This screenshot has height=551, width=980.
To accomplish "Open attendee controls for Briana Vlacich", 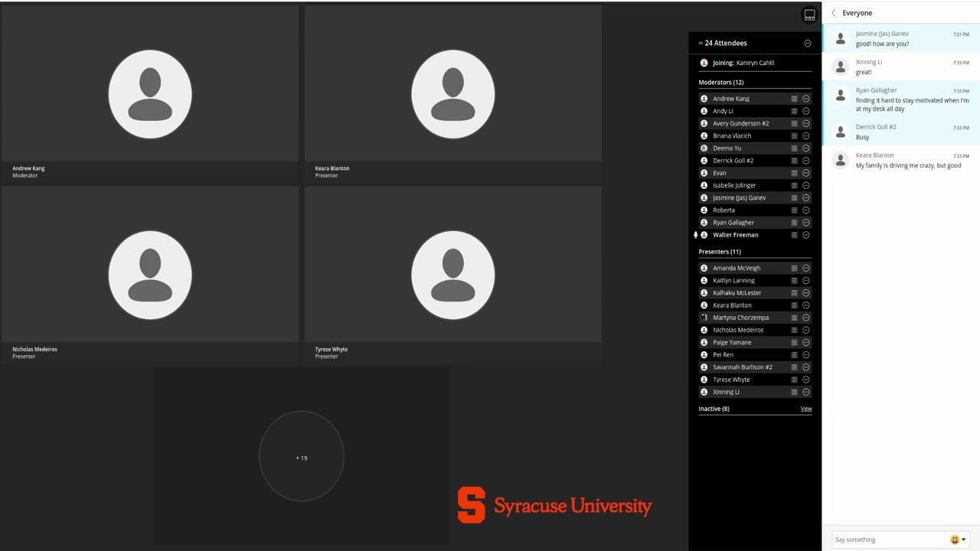I will tap(806, 135).
